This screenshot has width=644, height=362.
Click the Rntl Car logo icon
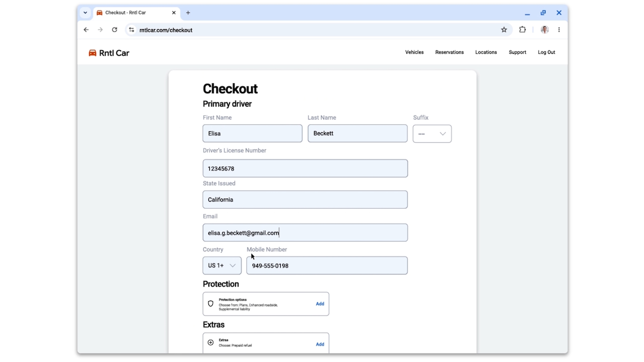[92, 52]
